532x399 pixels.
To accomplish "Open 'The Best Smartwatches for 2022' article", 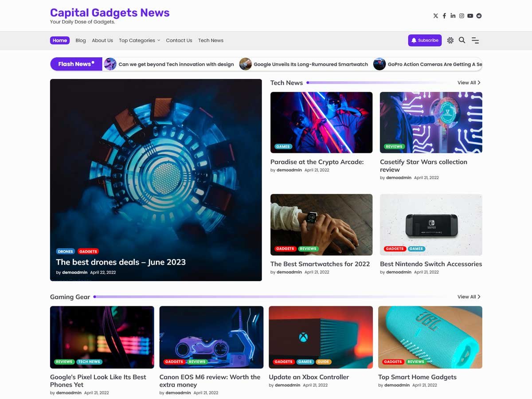I will click(x=320, y=264).
